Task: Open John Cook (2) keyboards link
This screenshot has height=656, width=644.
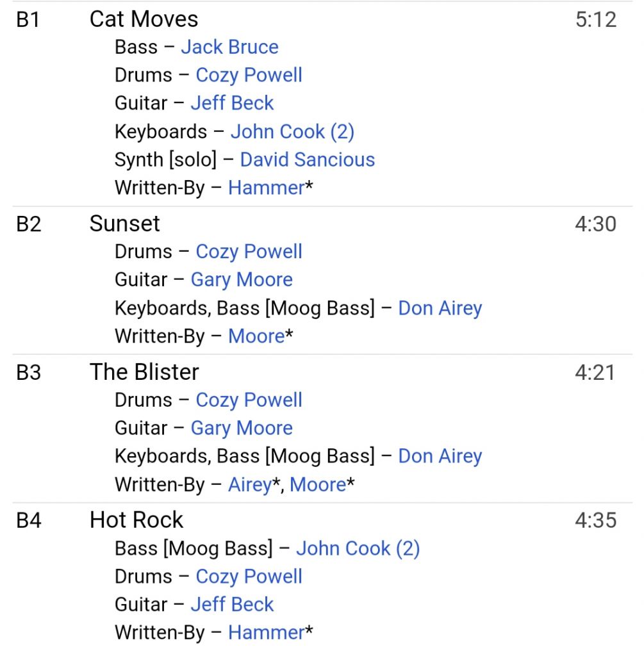Action: click(x=292, y=131)
